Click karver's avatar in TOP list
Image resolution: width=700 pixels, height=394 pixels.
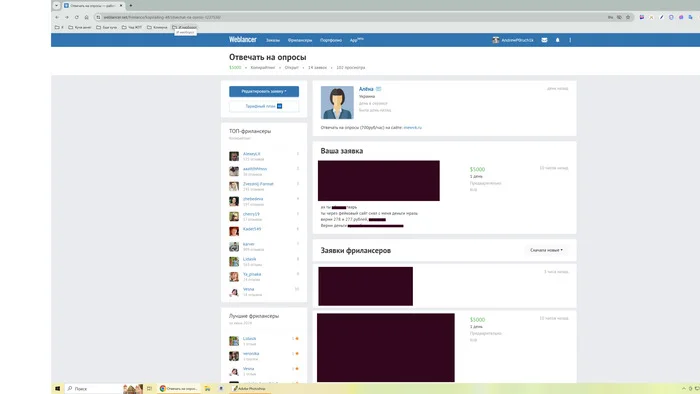tap(234, 246)
